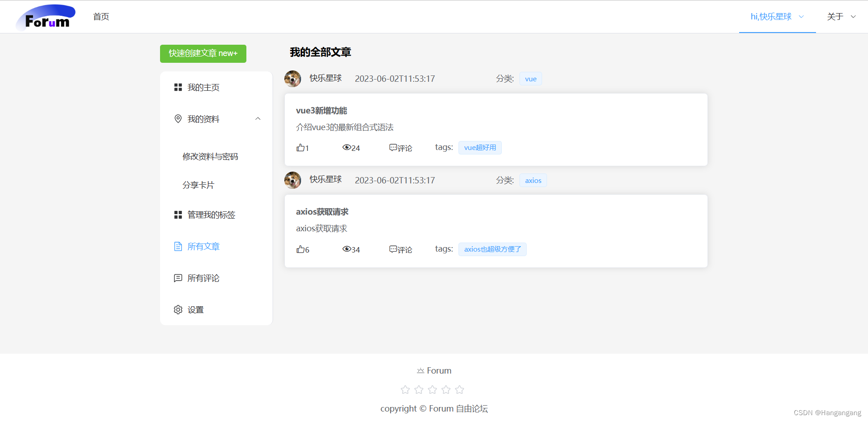
Task: Open the hi,快乐星球 user dropdown
Action: click(x=776, y=16)
